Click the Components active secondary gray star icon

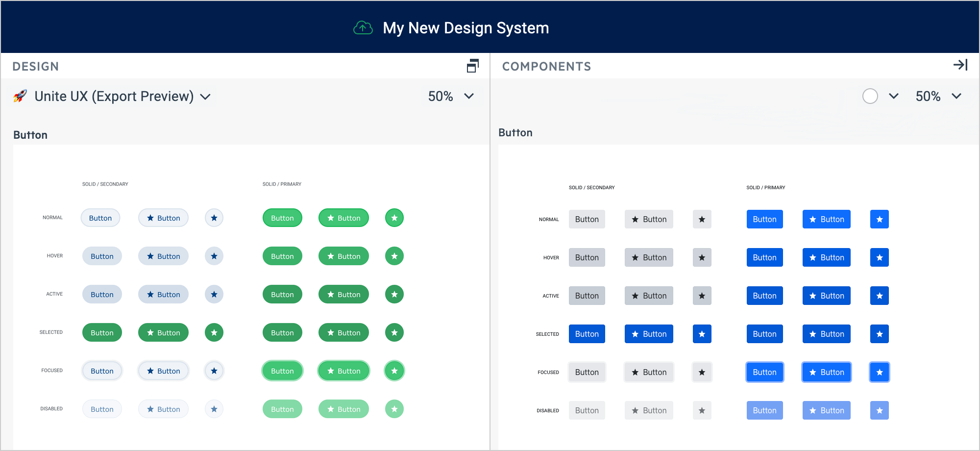click(702, 296)
